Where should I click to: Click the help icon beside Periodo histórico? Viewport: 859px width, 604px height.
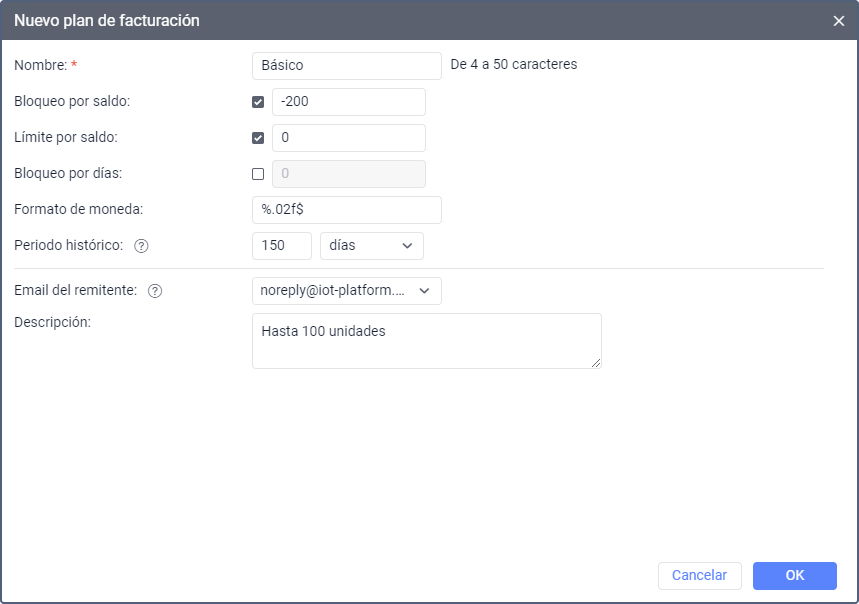[141, 246]
